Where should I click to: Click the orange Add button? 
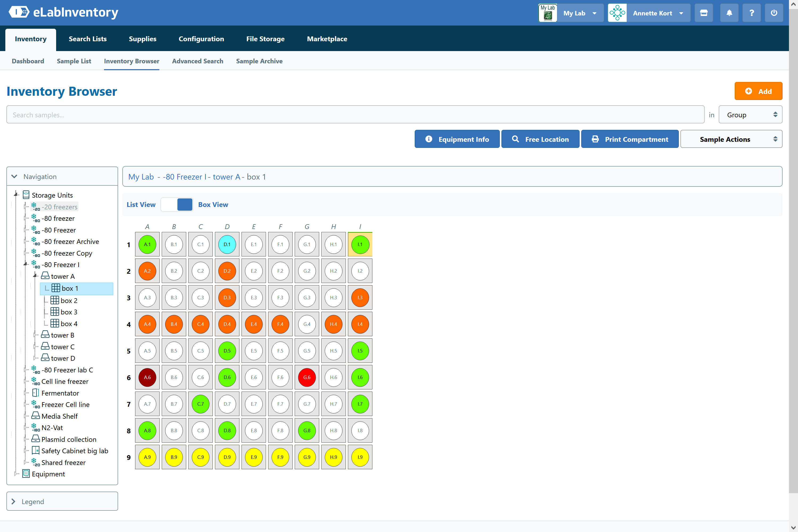click(758, 91)
